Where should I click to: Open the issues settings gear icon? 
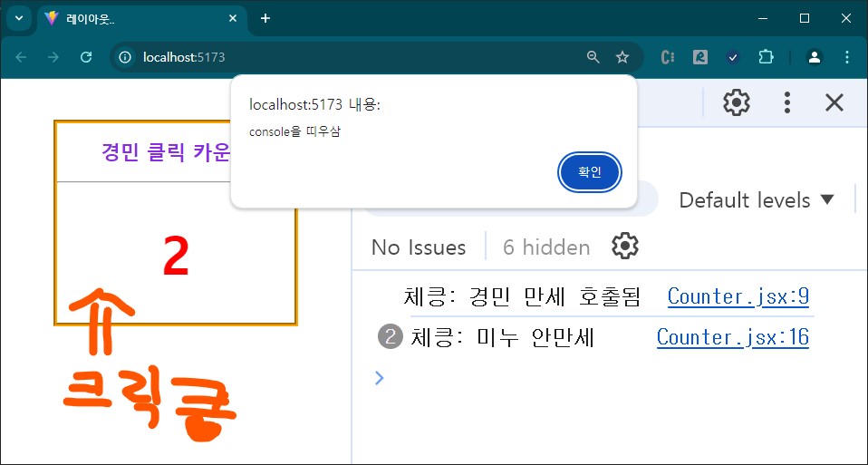[x=625, y=247]
